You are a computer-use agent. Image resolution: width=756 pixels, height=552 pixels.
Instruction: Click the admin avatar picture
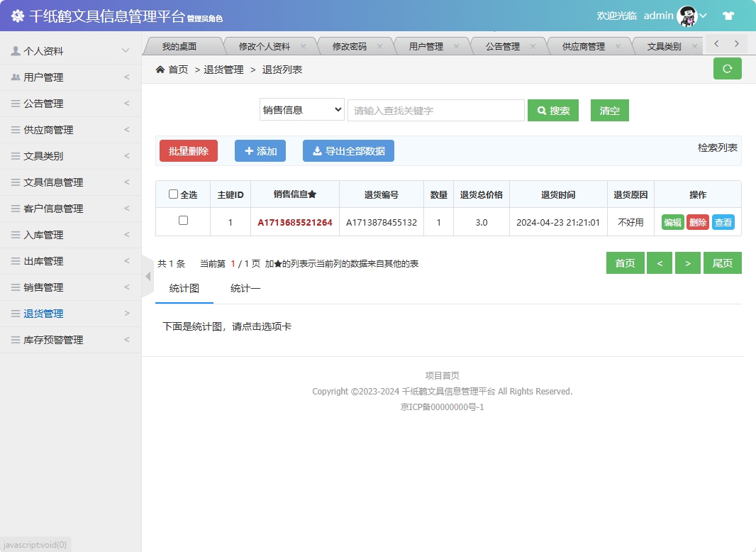686,15
